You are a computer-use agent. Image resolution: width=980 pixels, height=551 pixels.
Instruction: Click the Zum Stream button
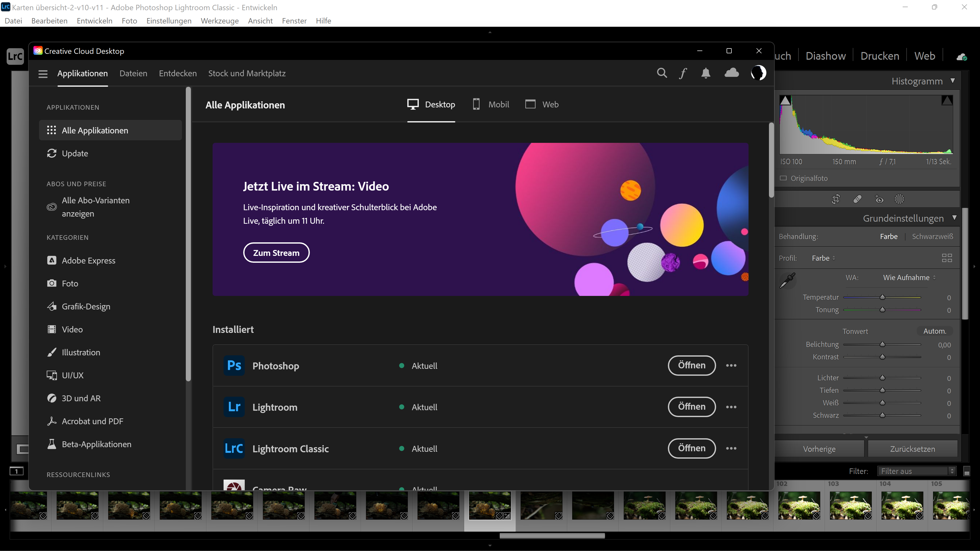click(276, 253)
